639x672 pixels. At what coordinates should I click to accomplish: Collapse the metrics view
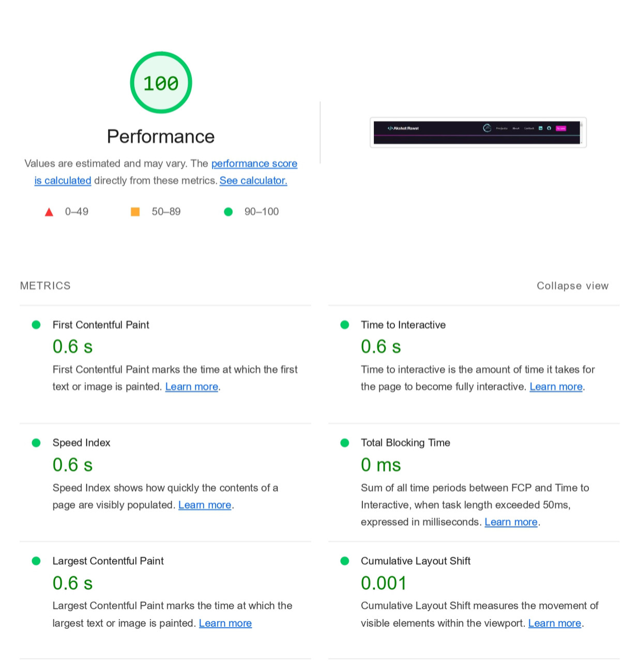[572, 285]
